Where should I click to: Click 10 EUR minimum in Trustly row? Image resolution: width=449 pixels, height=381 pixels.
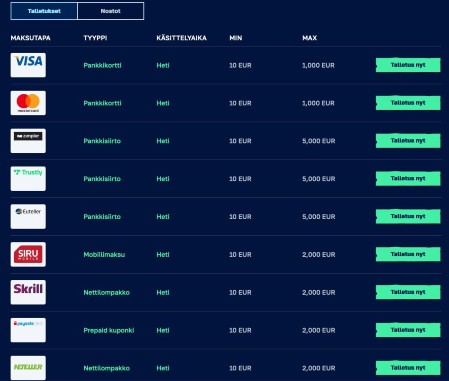(x=240, y=179)
